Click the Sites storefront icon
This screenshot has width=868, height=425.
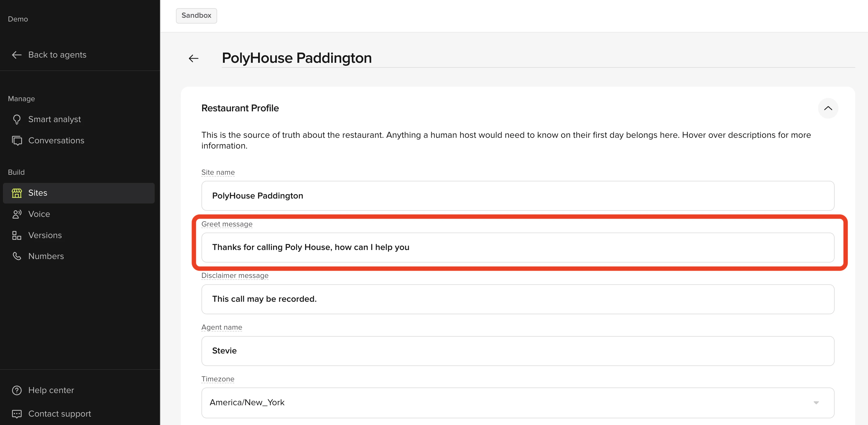[17, 193]
